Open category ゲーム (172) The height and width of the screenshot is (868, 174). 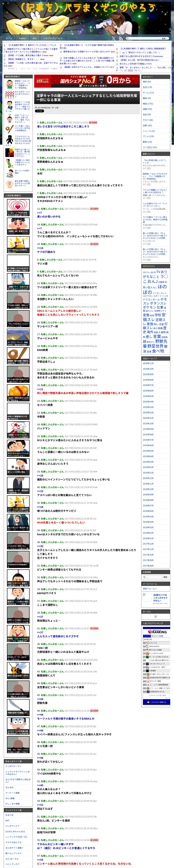click(148, 93)
